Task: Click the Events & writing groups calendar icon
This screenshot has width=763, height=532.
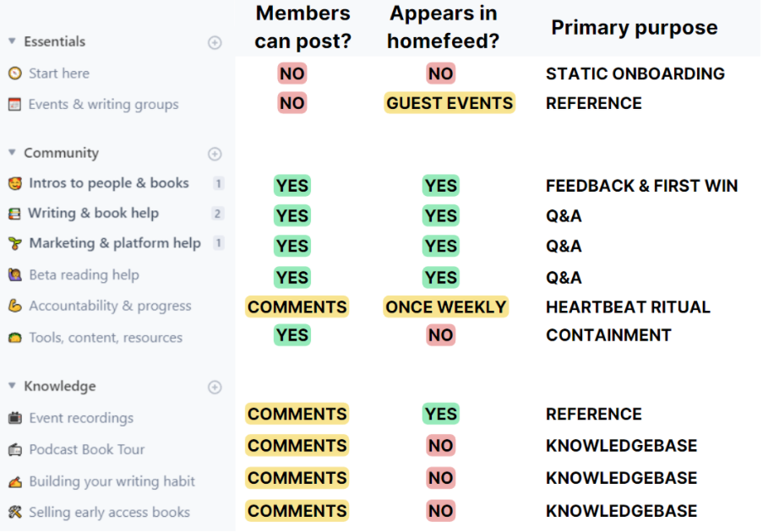Action: coord(14,105)
